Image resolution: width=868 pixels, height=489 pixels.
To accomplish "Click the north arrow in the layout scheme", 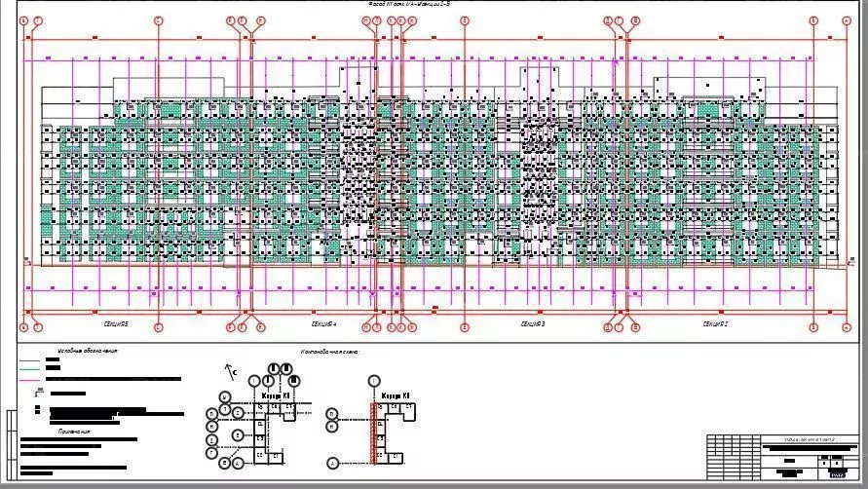I will click(231, 370).
